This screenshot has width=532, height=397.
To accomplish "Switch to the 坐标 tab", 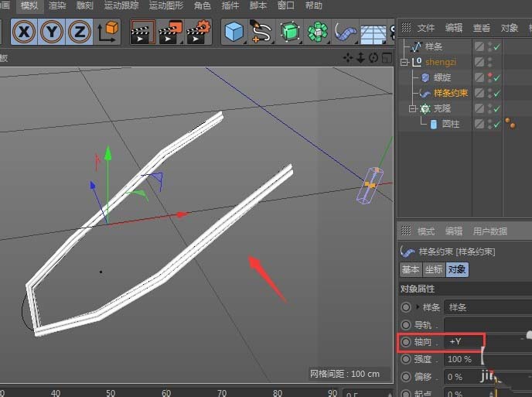I will pyautogui.click(x=434, y=269).
